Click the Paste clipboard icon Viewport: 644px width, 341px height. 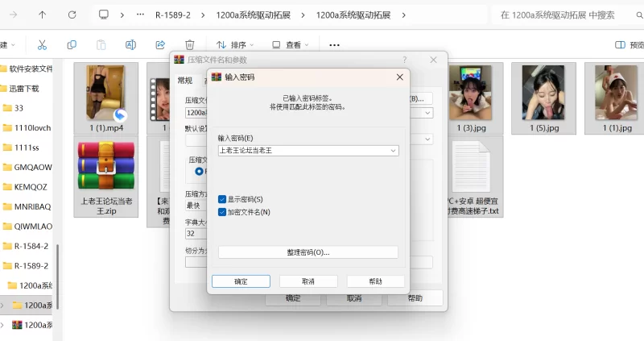pyautogui.click(x=101, y=45)
